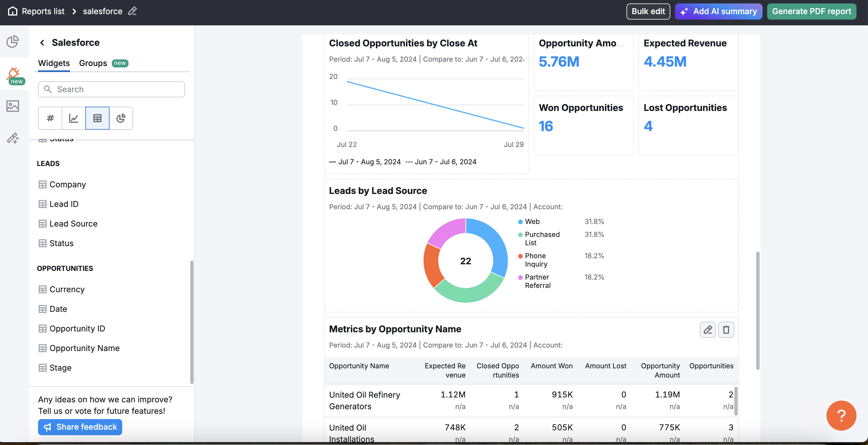
Task: Click the pencil icon next to salesforce title
Action: [x=133, y=11]
